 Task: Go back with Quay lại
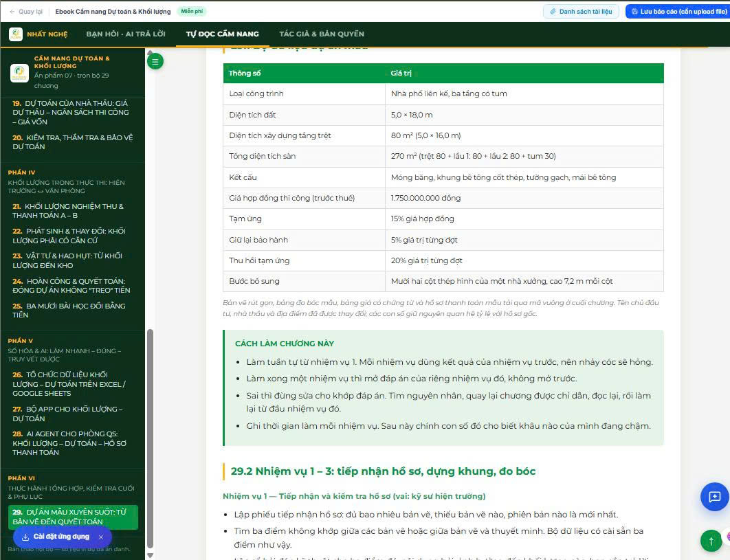[26, 12]
